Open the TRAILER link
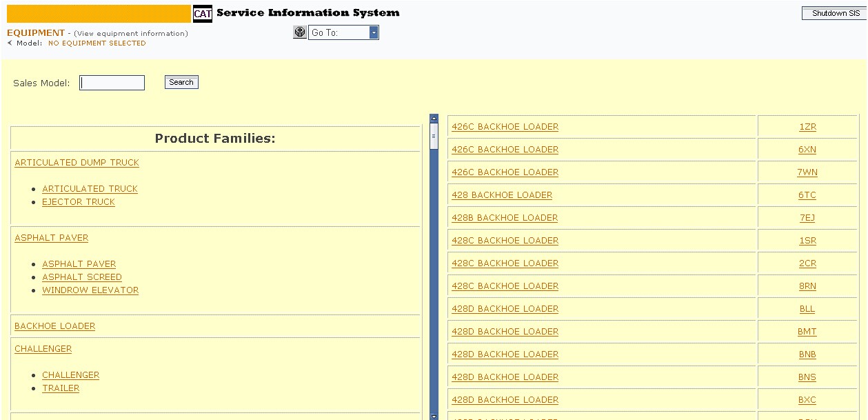The width and height of the screenshot is (868, 420). click(x=61, y=388)
